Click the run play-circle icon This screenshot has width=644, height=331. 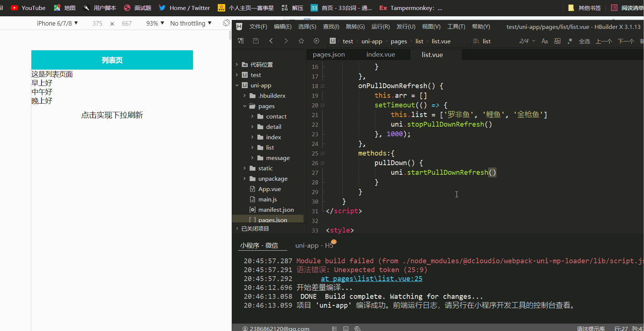[316, 41]
